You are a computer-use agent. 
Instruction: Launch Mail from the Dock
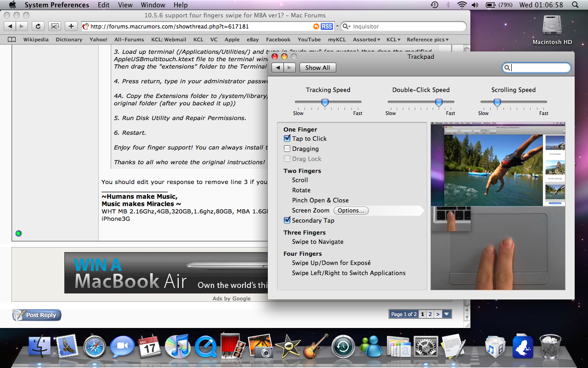[x=68, y=347]
